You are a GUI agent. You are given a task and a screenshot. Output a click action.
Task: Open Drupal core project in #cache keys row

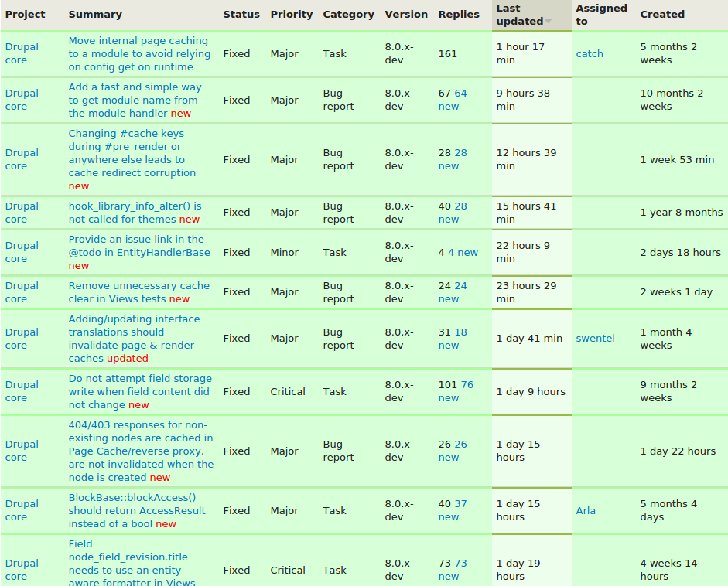click(22, 159)
